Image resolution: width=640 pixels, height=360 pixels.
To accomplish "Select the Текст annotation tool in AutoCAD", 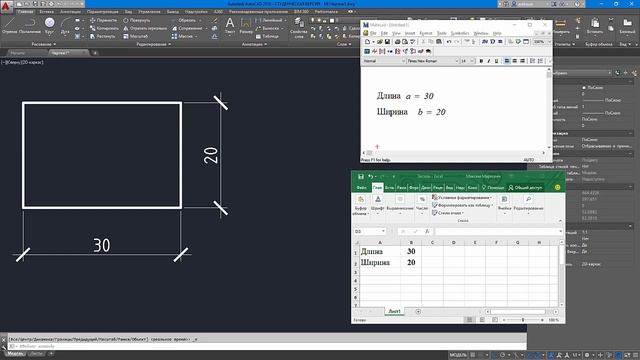I will pyautogui.click(x=230, y=25).
